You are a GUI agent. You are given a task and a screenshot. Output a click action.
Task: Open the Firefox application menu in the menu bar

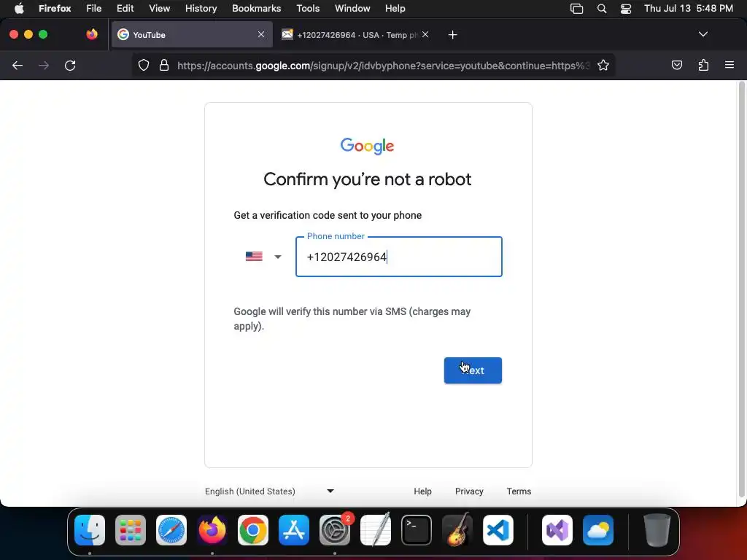[x=55, y=8]
